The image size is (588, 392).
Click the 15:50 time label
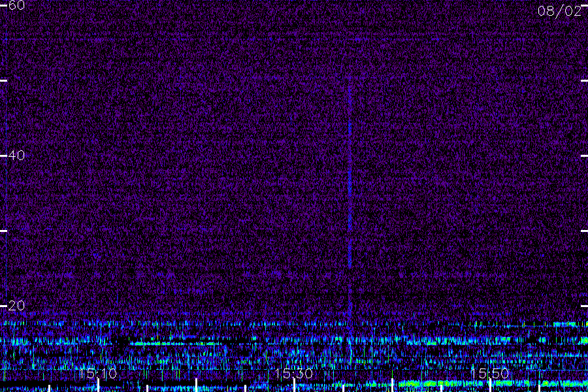click(490, 374)
